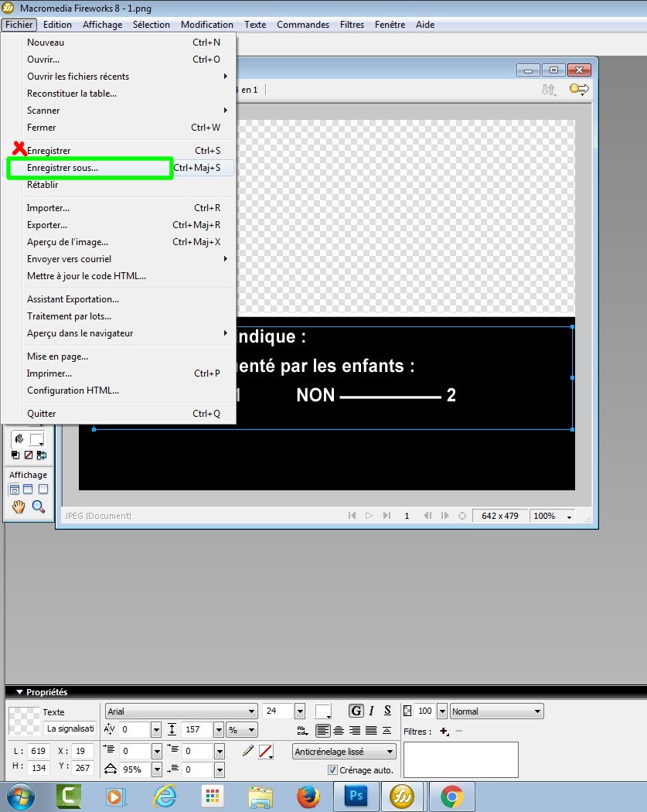
Task: Switch to standard screen mode
Action: [15, 490]
